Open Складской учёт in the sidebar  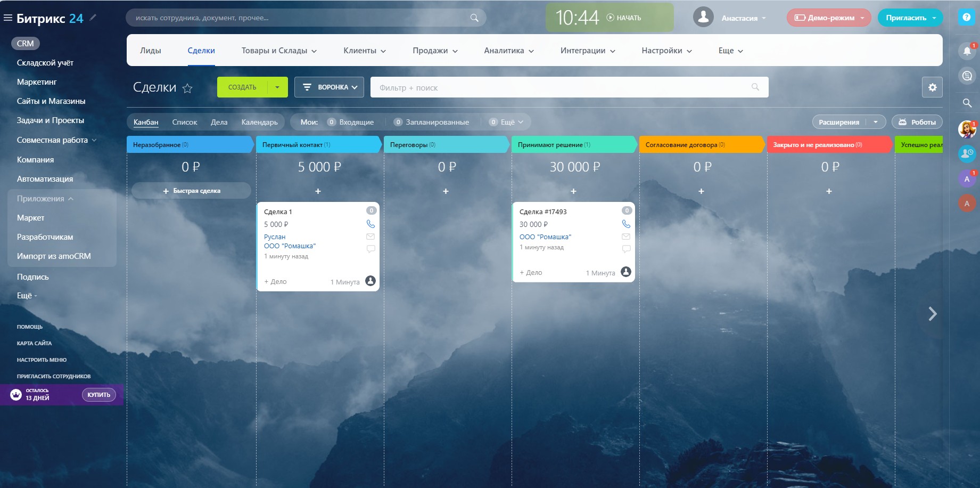click(x=45, y=63)
